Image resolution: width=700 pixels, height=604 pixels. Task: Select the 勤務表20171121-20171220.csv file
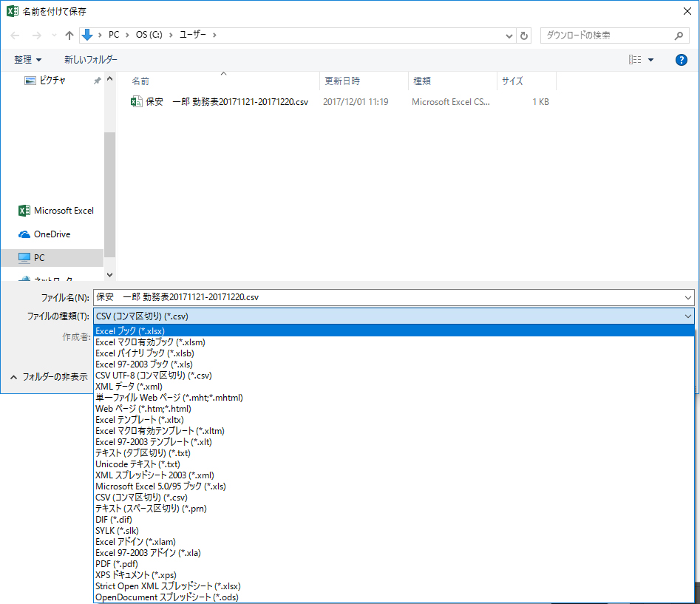click(220, 102)
